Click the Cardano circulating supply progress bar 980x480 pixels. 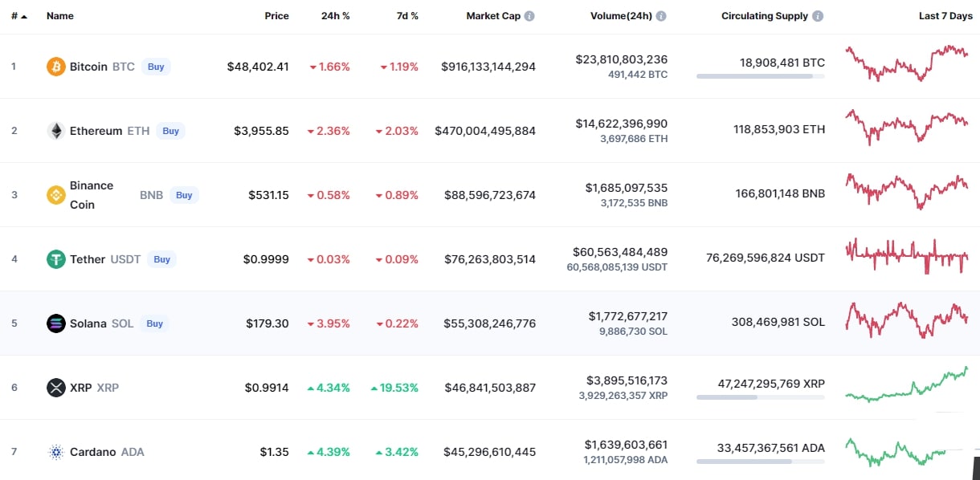coord(761,462)
